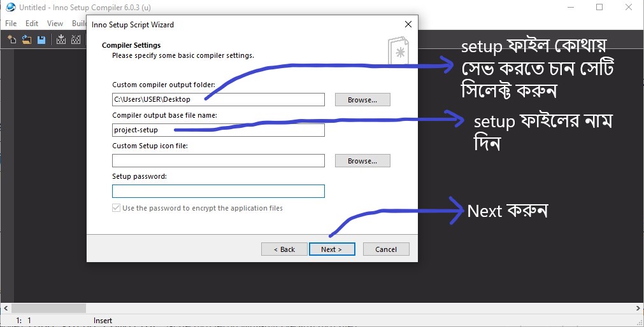
Task: Open the Edit menu
Action: pyautogui.click(x=32, y=24)
